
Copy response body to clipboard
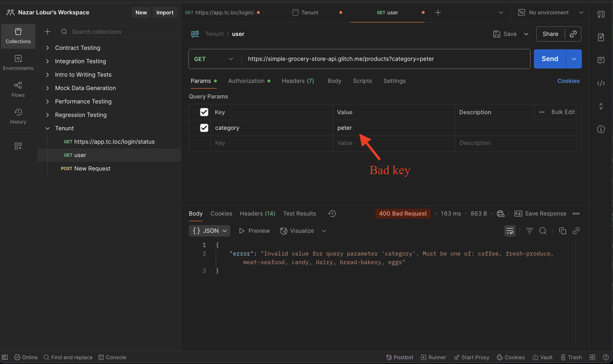click(x=563, y=231)
